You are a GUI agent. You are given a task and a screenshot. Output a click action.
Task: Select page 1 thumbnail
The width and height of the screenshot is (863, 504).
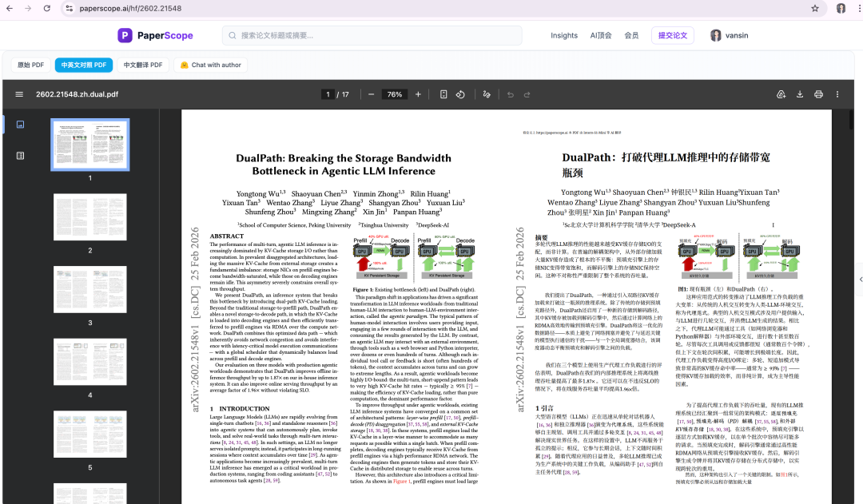pyautogui.click(x=90, y=145)
